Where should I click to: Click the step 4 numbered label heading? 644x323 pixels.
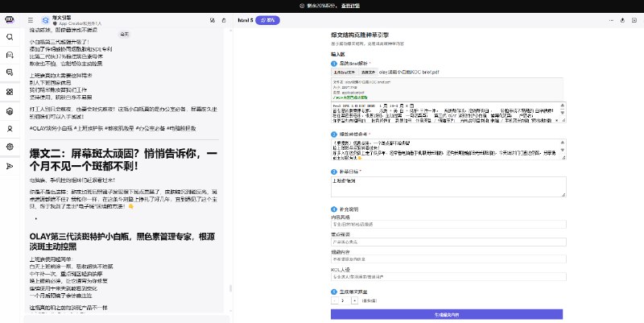tap(345, 209)
